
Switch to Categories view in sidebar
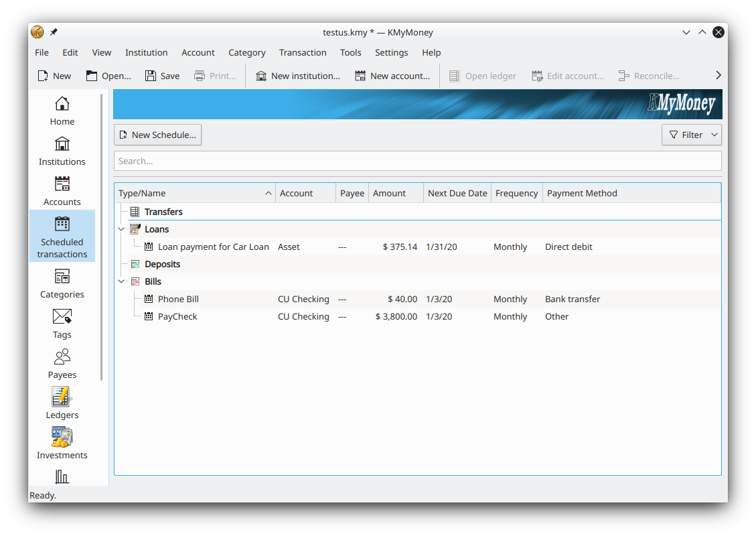pos(62,284)
